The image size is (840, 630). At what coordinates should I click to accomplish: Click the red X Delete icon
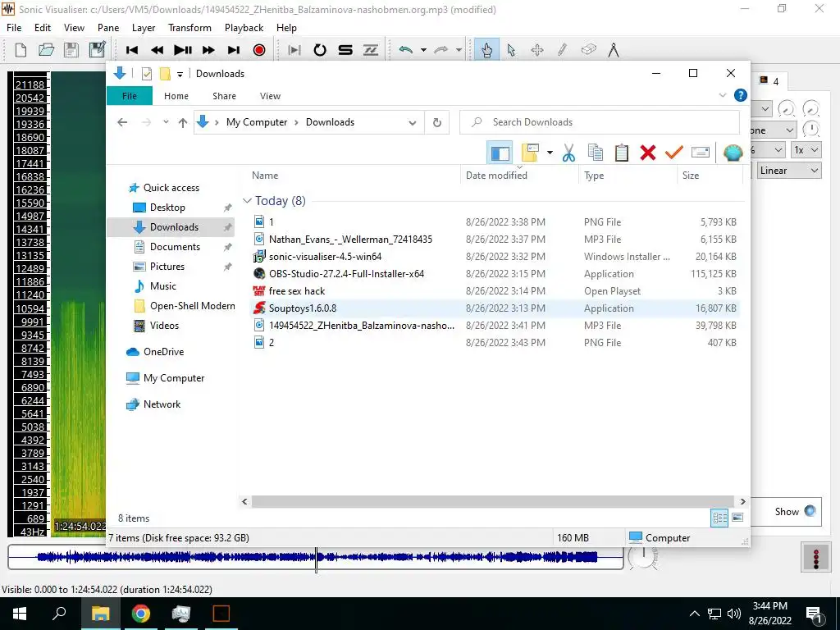(x=648, y=153)
